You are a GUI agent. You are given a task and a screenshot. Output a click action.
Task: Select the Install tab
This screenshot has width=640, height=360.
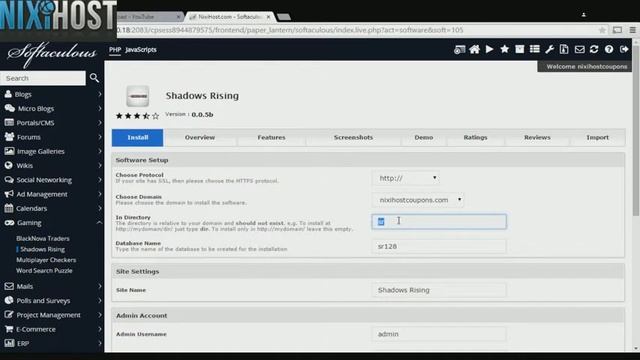tap(138, 138)
